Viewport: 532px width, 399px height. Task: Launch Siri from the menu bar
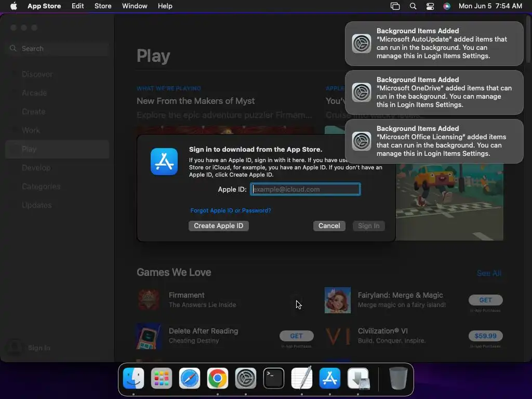click(447, 6)
